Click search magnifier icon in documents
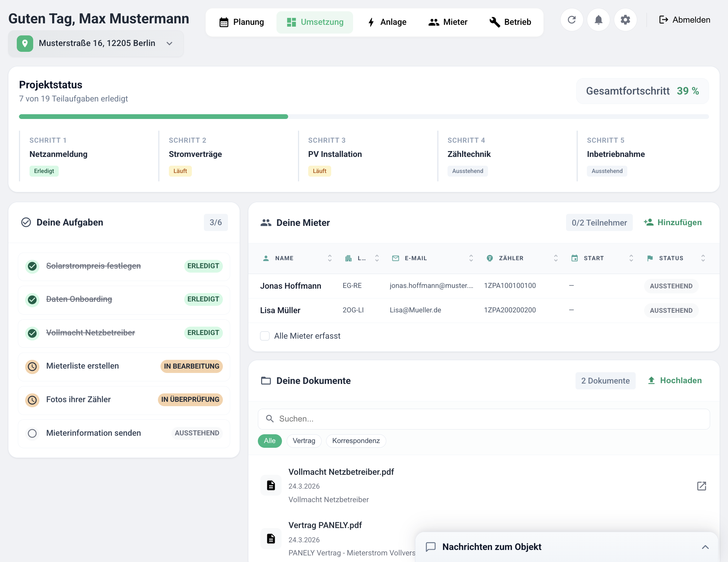 [x=270, y=419]
